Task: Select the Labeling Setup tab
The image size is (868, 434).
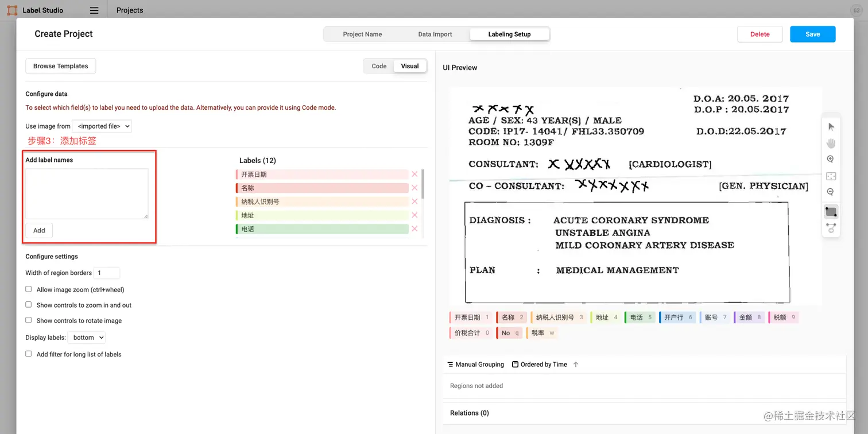Action: (x=509, y=34)
